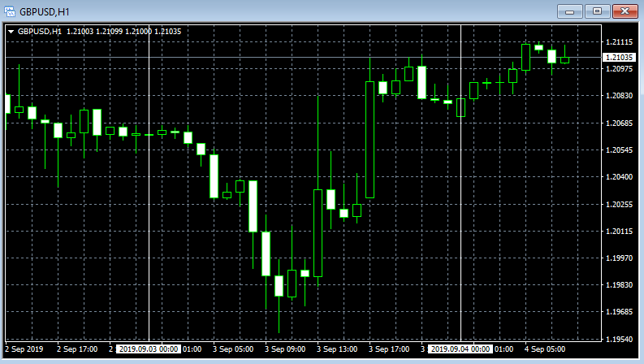Image resolution: width=644 pixels, height=364 pixels.
Task: Click the 4 Sep 05:00 time label
Action: [545, 349]
